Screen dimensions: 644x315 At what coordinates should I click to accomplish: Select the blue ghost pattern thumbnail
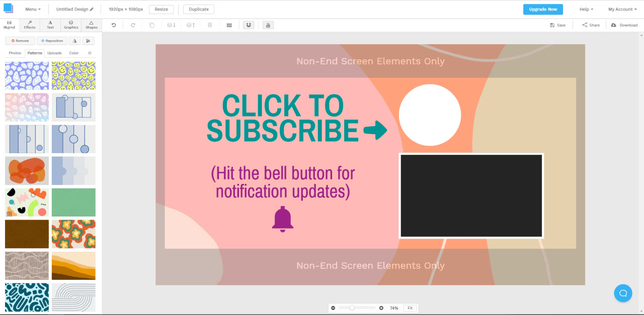click(26, 75)
